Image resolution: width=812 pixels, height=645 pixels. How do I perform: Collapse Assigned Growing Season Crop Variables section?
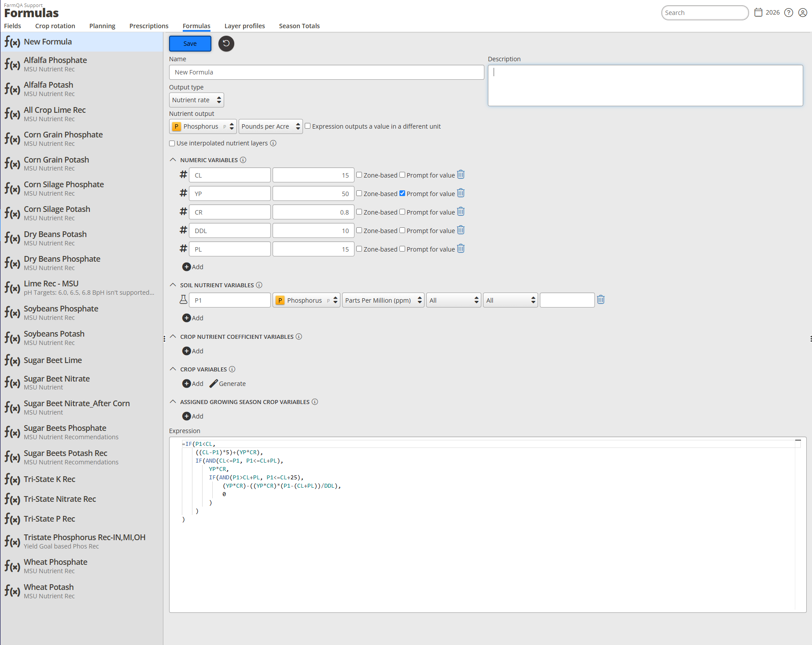[173, 402]
